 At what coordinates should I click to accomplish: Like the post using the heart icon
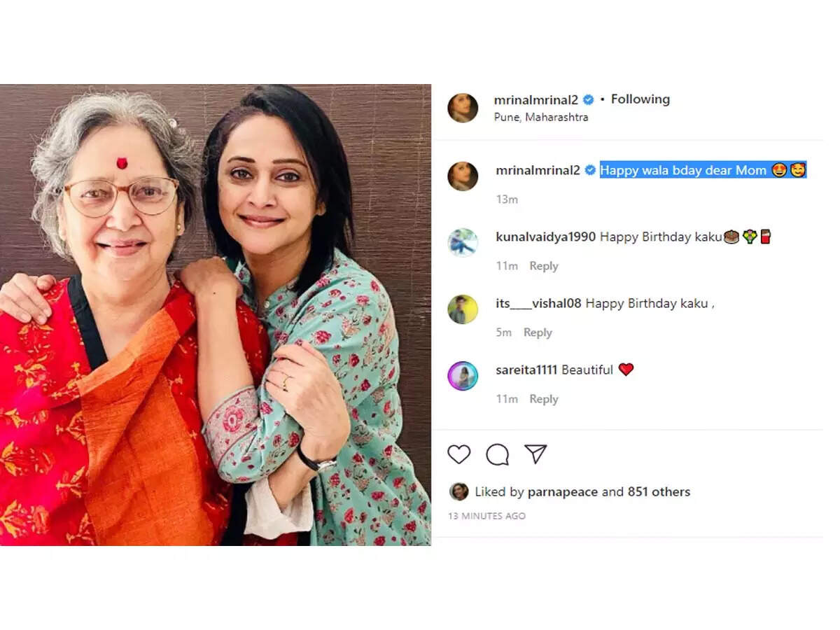[458, 454]
